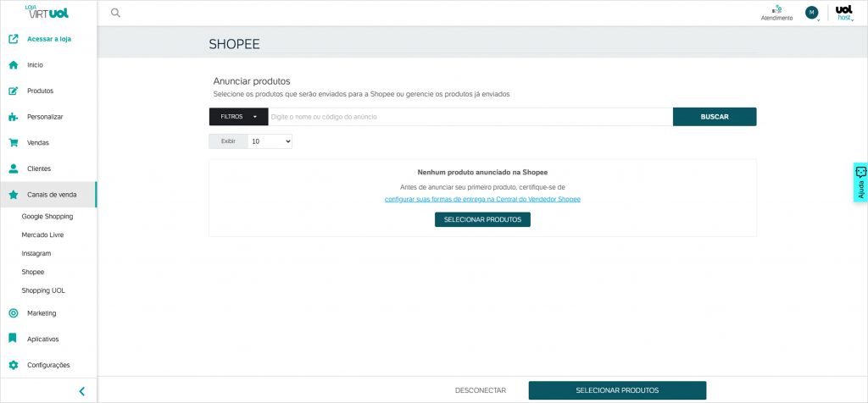This screenshot has height=403, width=868.
Task: Collapse Canais de venda menu
Action: (x=48, y=195)
